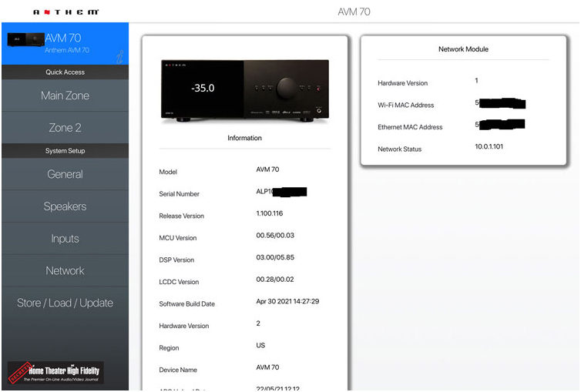Click the Network Module panel heading
The image size is (581, 392).
pos(463,49)
